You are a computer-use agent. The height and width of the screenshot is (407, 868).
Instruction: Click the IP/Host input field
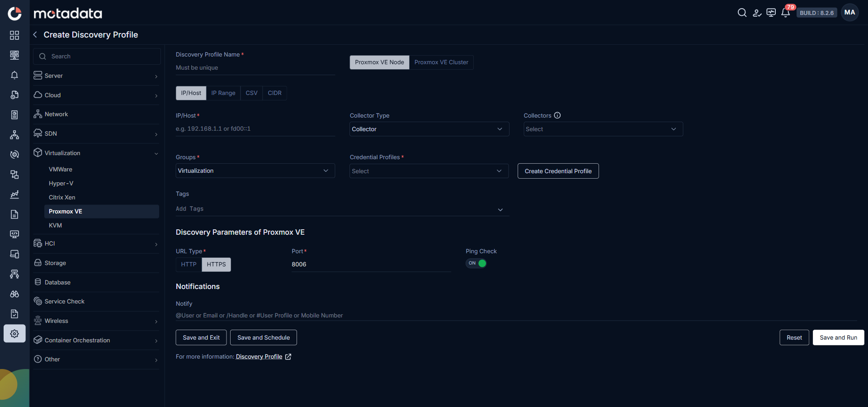(x=255, y=129)
